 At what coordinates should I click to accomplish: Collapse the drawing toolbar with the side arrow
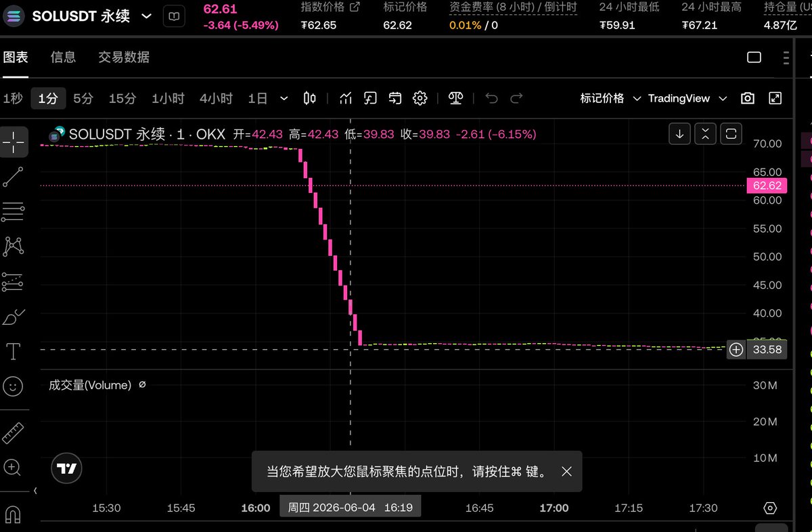tap(35, 490)
